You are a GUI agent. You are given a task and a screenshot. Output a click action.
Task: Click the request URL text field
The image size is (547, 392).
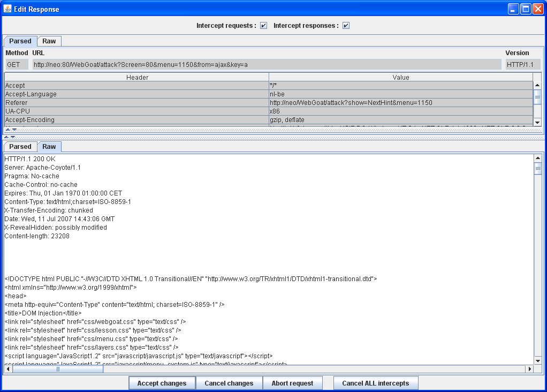point(267,65)
